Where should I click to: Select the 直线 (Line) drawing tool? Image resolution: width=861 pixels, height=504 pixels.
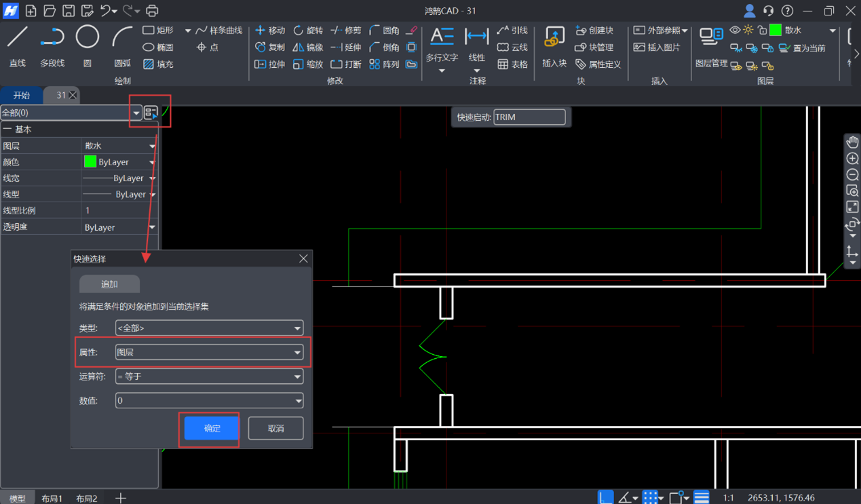18,45
